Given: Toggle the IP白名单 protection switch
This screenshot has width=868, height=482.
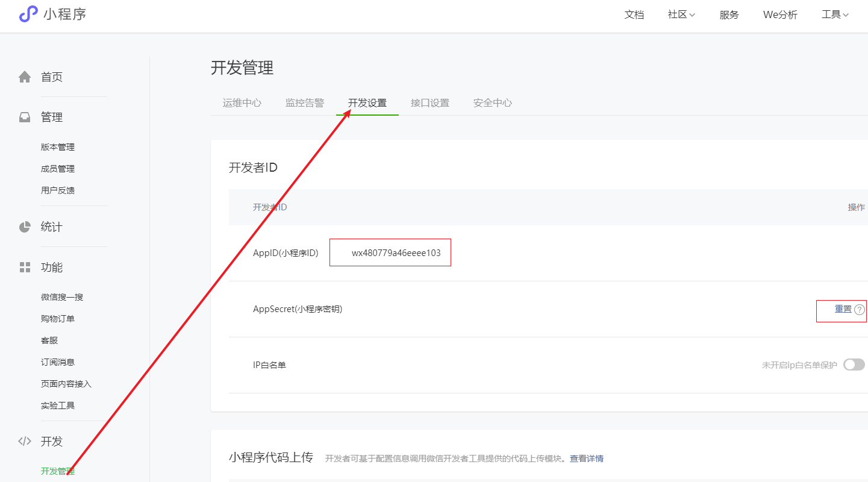Looking at the screenshot, I should pyautogui.click(x=854, y=365).
